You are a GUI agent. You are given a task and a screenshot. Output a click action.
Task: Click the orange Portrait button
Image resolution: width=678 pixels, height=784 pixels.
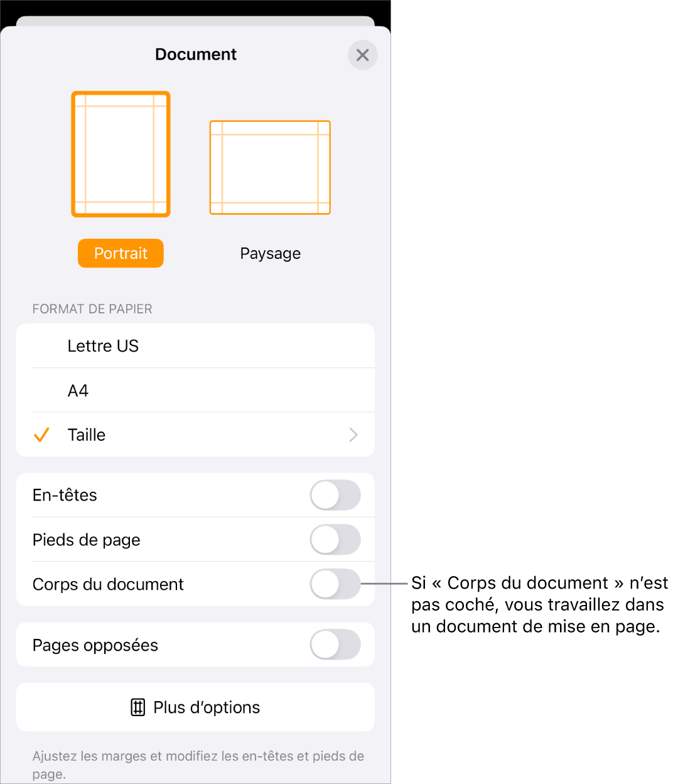coord(121,253)
